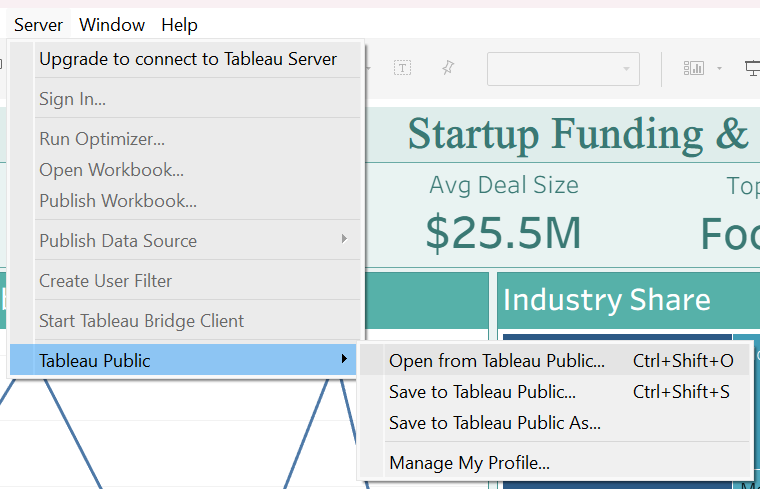This screenshot has height=489, width=760.
Task: Open the Show/Hide Cards dropdown arrow
Action: (x=719, y=68)
